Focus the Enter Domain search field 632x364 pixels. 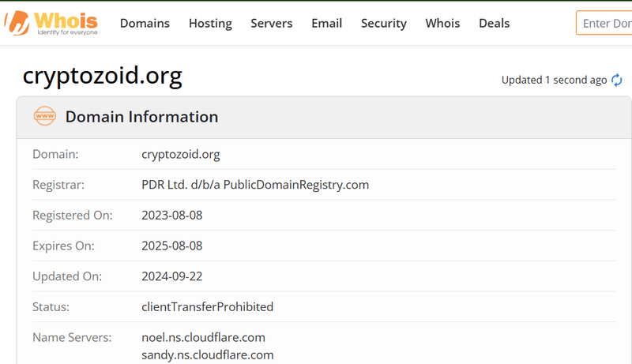[604, 23]
